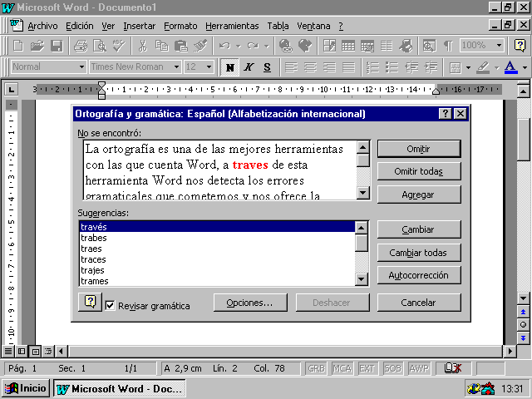Screen dimensions: 532x399
Task: Select suggestion 'trajes' in the list
Action: tap(217, 270)
